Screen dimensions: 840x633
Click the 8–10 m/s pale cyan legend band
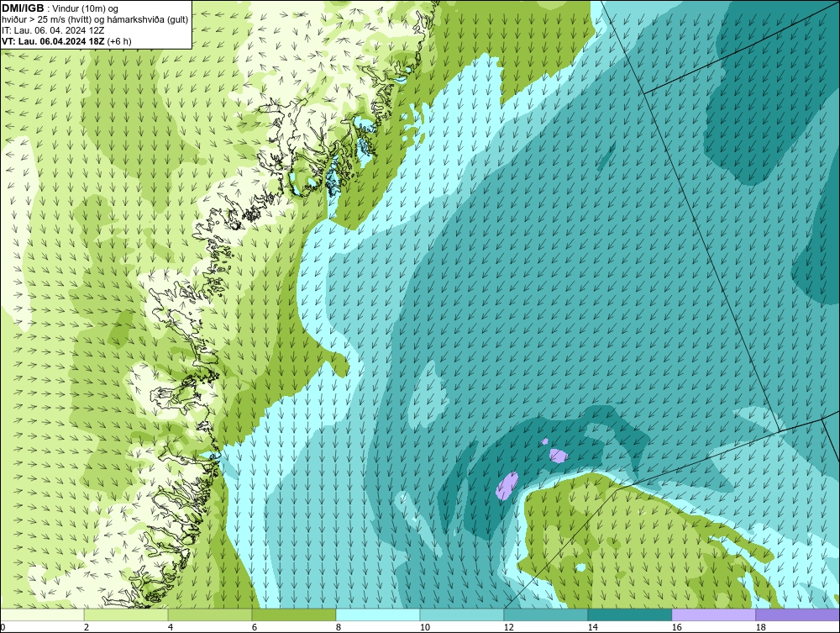(x=378, y=615)
